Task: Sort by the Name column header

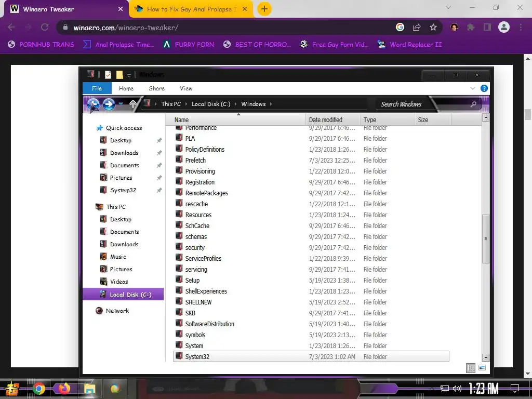Action: tap(235, 120)
